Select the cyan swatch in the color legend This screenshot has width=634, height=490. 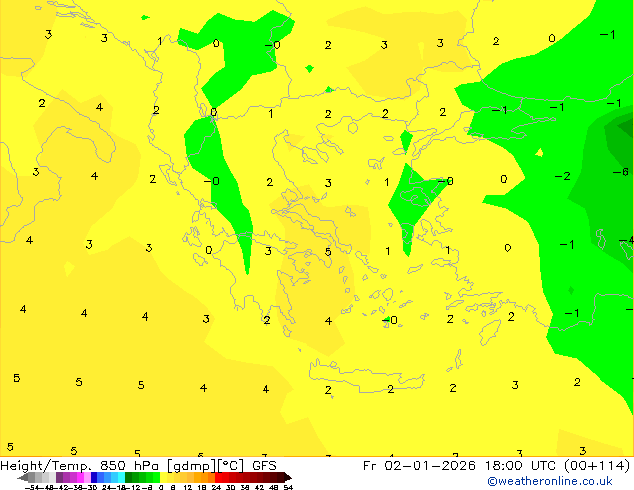point(121,477)
